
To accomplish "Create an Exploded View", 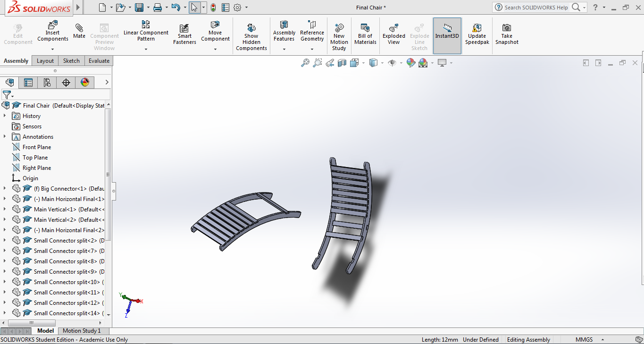I will pyautogui.click(x=394, y=34).
